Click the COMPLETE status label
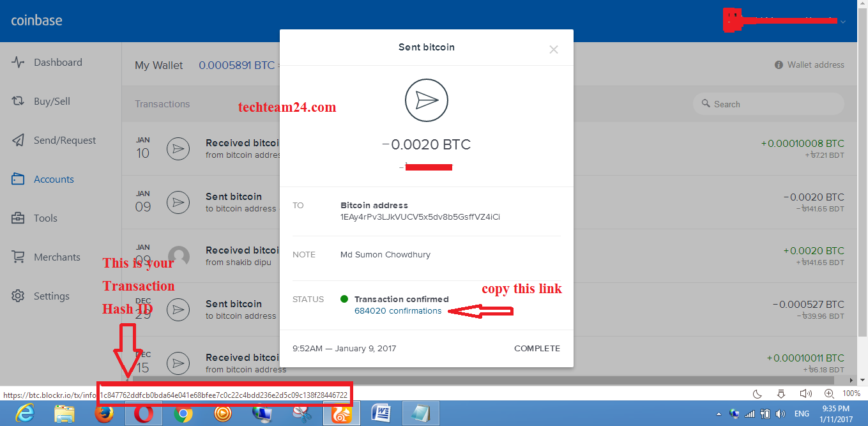The height and width of the screenshot is (426, 868). [x=537, y=349]
